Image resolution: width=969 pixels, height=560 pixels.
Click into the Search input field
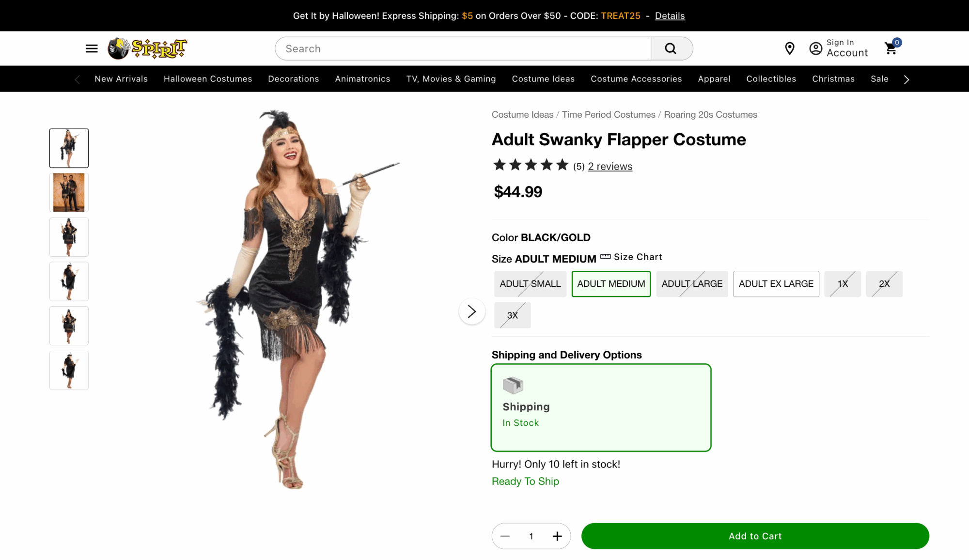pos(463,48)
